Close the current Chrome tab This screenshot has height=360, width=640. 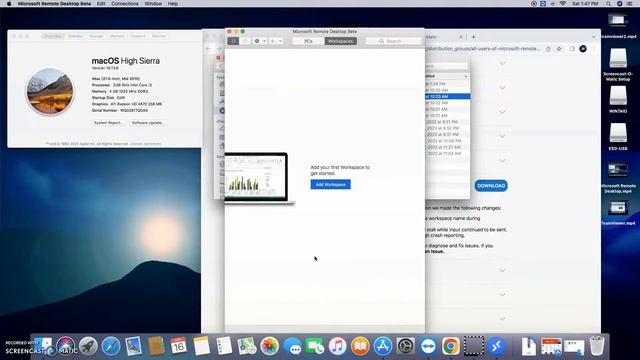(x=461, y=37)
